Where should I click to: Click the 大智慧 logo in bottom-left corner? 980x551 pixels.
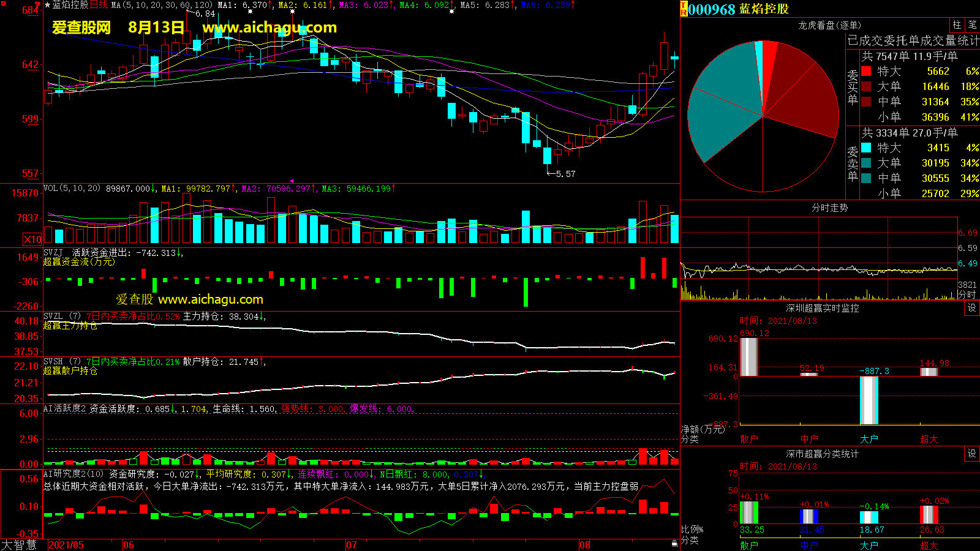[x=20, y=545]
